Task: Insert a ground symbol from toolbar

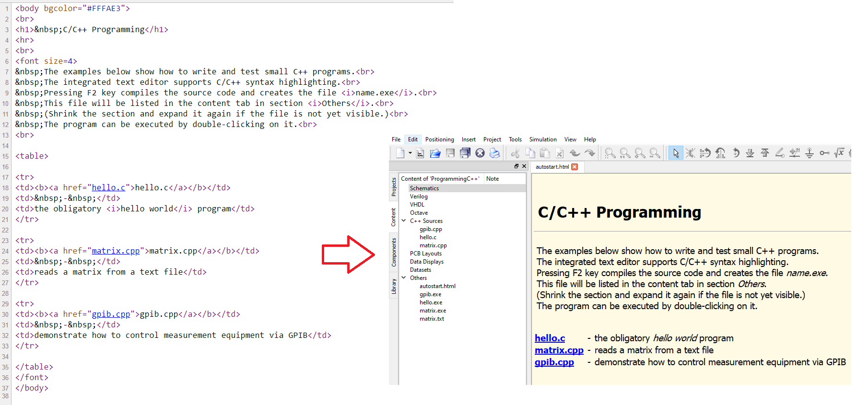Action: click(809, 153)
